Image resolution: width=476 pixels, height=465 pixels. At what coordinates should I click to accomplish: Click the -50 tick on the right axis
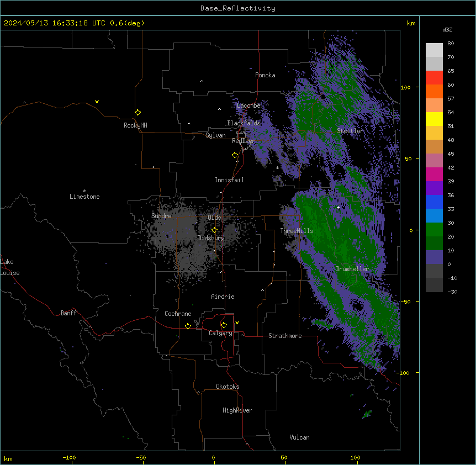405,302
